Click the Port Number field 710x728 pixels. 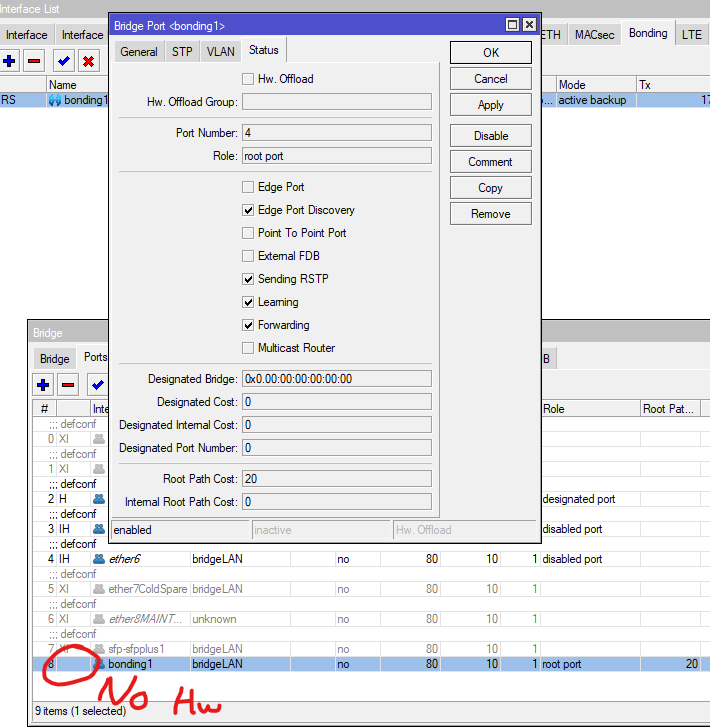click(x=337, y=133)
